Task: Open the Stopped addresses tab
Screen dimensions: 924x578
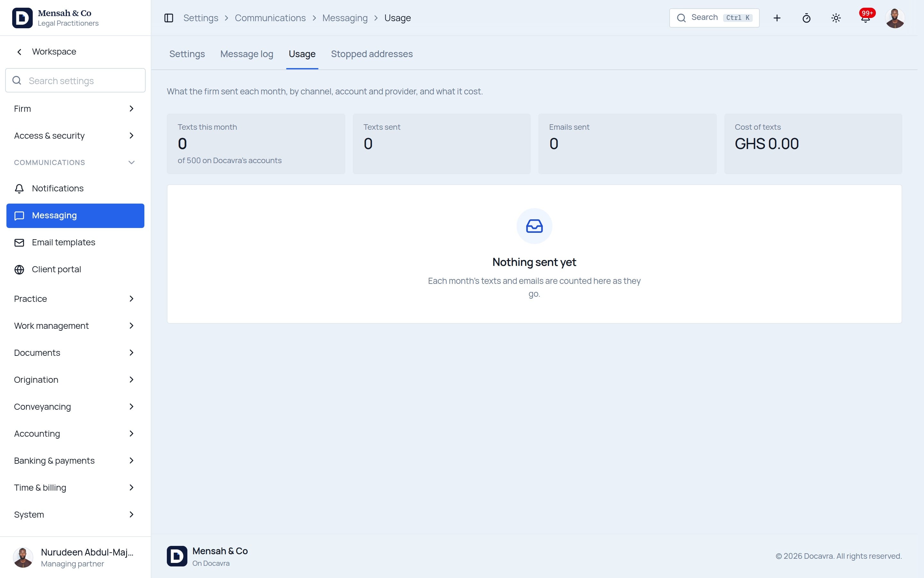Action: pos(372,54)
